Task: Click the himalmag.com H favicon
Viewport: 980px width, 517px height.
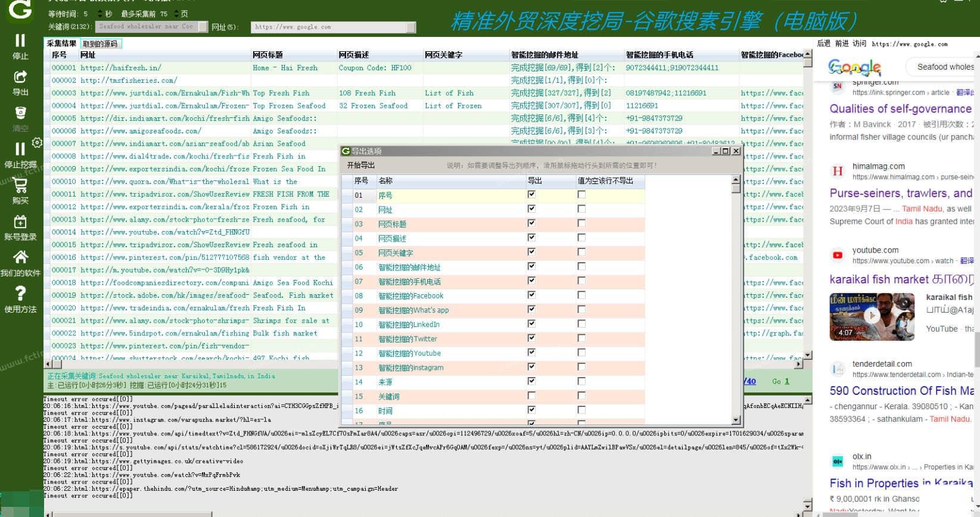Action: pyautogui.click(x=838, y=172)
